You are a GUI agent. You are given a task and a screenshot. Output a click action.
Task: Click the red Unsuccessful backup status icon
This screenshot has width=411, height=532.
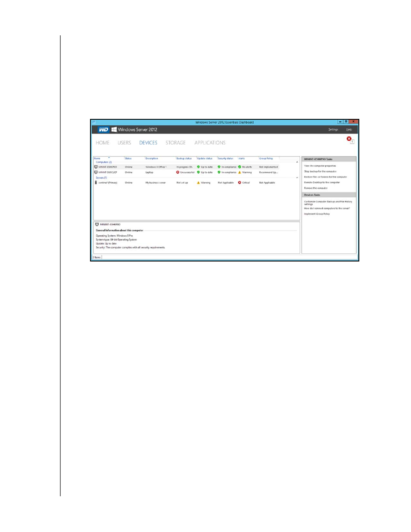pyautogui.click(x=178, y=172)
